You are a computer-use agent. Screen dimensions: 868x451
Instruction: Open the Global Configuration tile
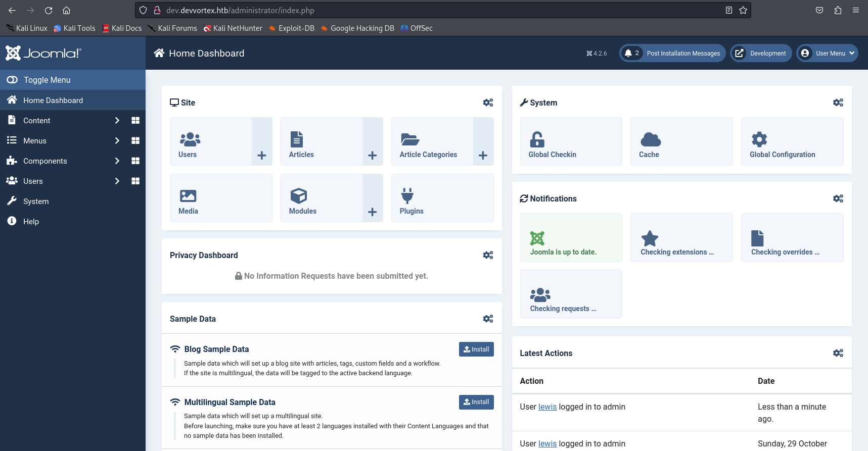(x=792, y=141)
